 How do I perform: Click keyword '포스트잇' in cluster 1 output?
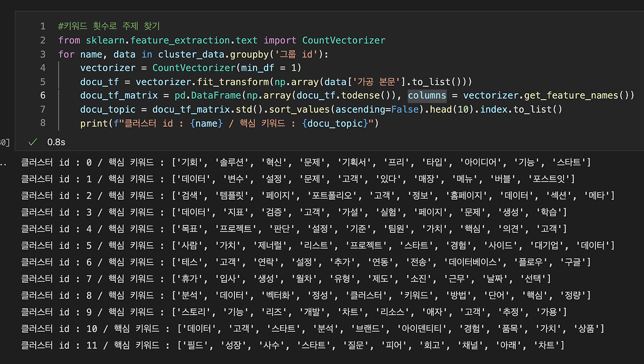pyautogui.click(x=549, y=179)
